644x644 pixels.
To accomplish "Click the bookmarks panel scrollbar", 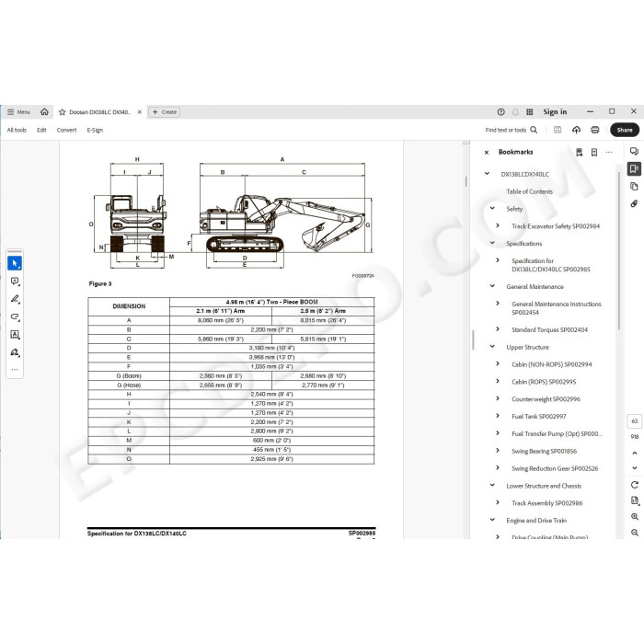I will [x=619, y=250].
